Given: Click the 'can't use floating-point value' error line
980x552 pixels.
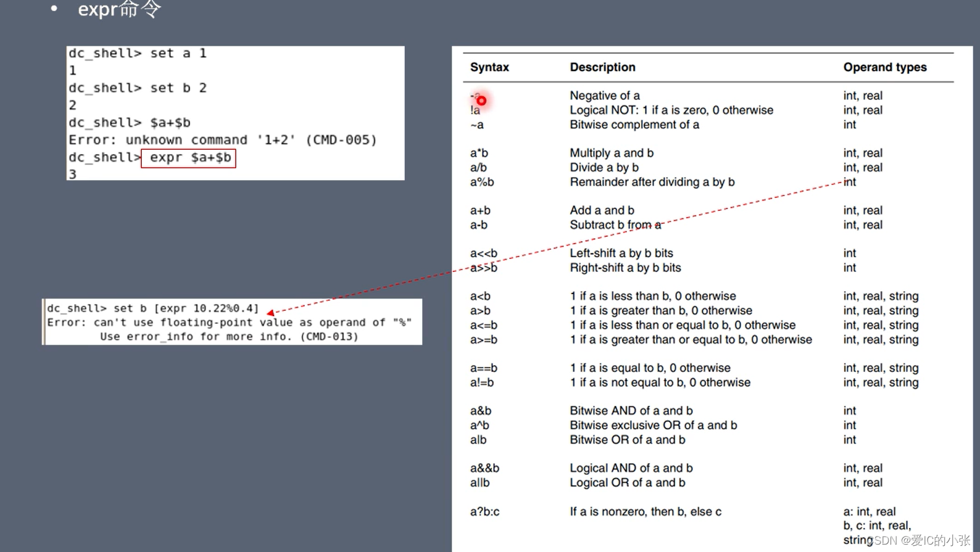Looking at the screenshot, I should click(x=230, y=323).
